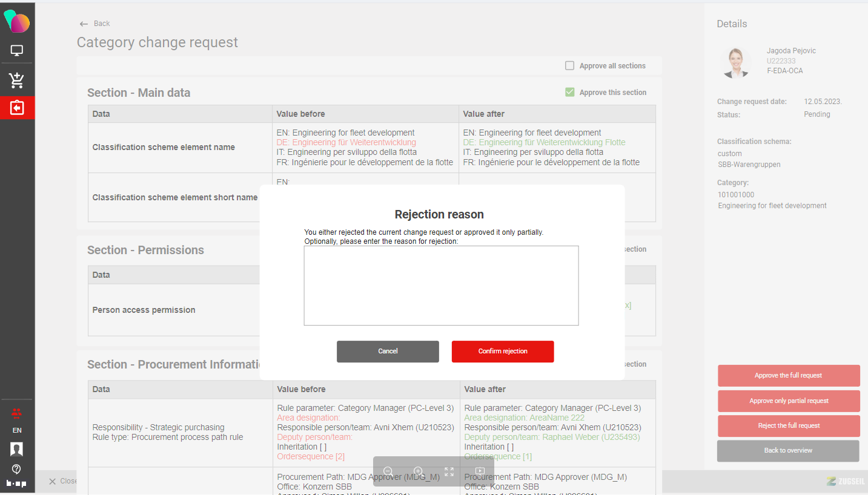
Task: Click the zoom in magnifier icon
Action: pyautogui.click(x=418, y=471)
